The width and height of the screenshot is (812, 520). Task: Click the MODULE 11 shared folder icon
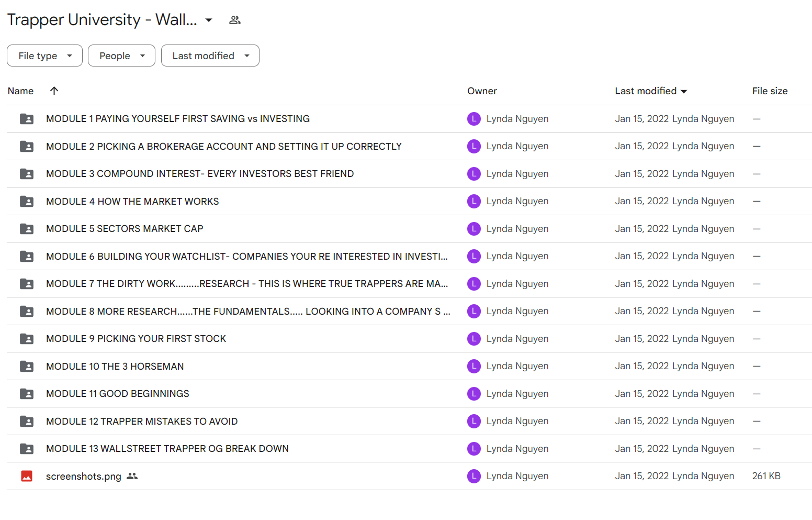click(x=27, y=394)
